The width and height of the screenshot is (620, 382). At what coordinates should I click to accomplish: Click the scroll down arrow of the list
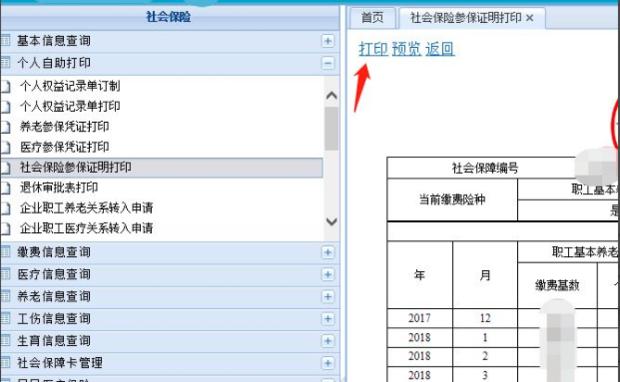tap(331, 221)
